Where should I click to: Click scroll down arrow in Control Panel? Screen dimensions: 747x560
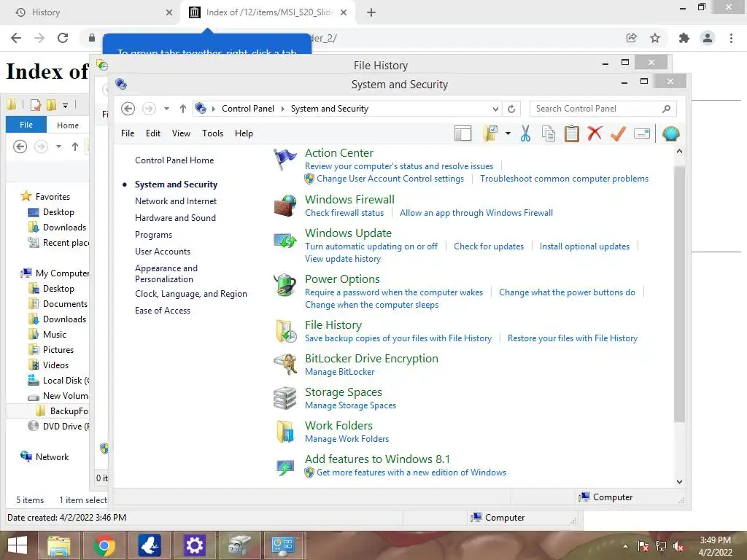(679, 481)
